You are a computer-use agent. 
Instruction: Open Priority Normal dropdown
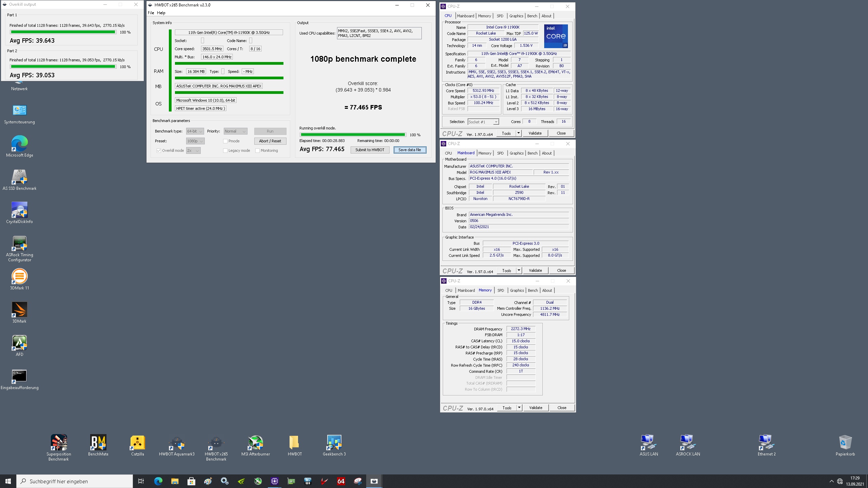(236, 131)
